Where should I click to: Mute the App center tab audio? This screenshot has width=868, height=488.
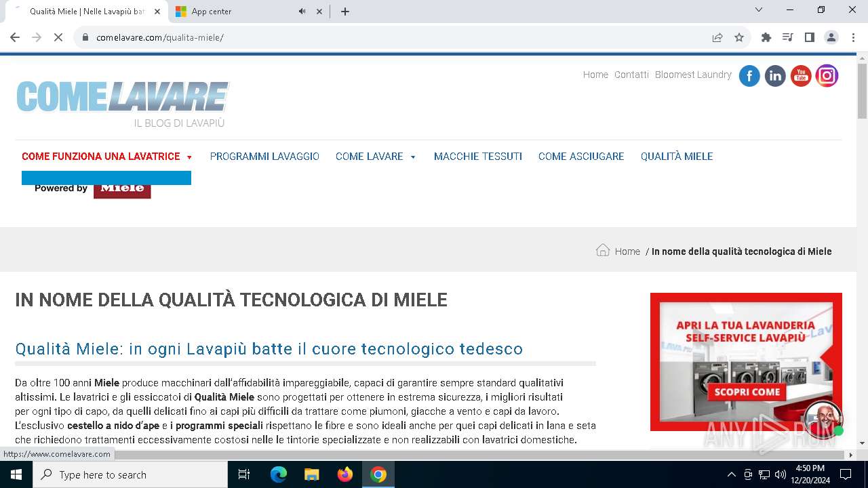302,12
